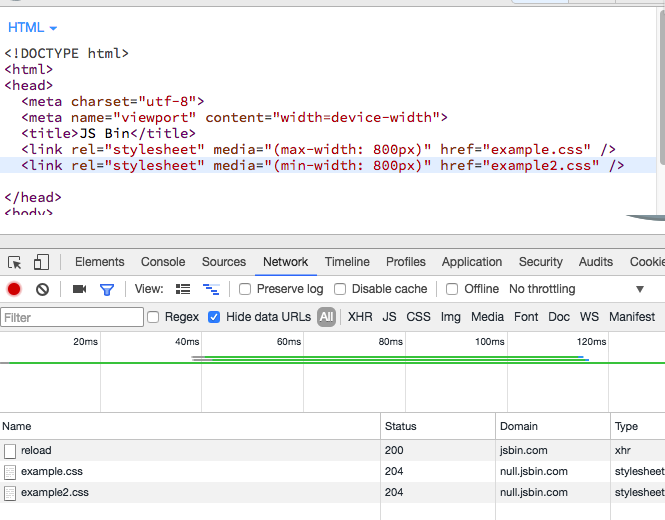The width and height of the screenshot is (665, 520).
Task: Check the Disable cache option
Action: (340, 289)
